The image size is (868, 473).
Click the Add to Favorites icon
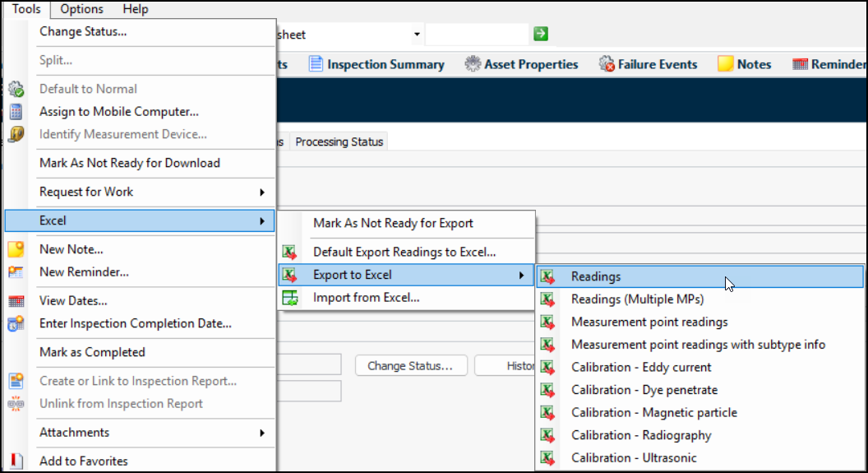click(x=16, y=461)
